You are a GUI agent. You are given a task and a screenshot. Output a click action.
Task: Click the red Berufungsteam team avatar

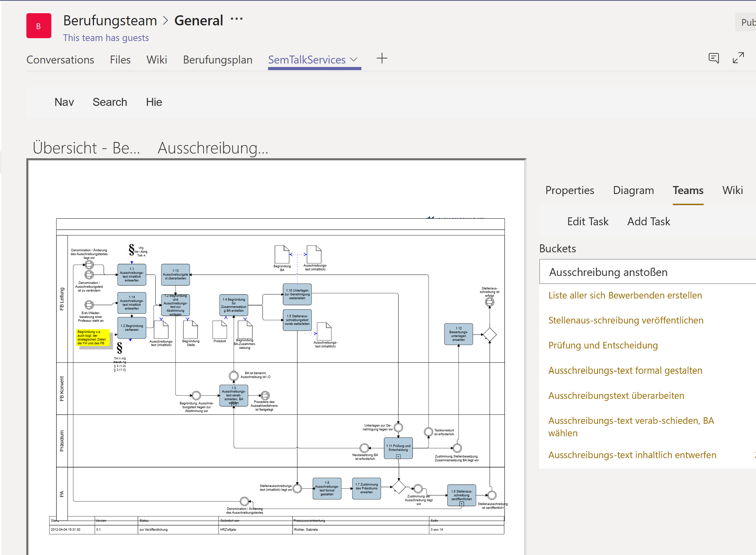(x=38, y=26)
